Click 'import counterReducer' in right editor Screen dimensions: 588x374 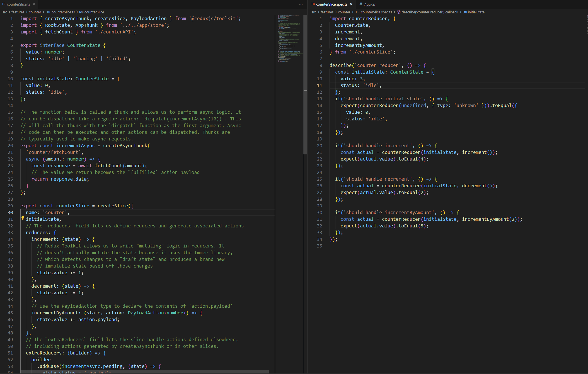click(x=359, y=18)
